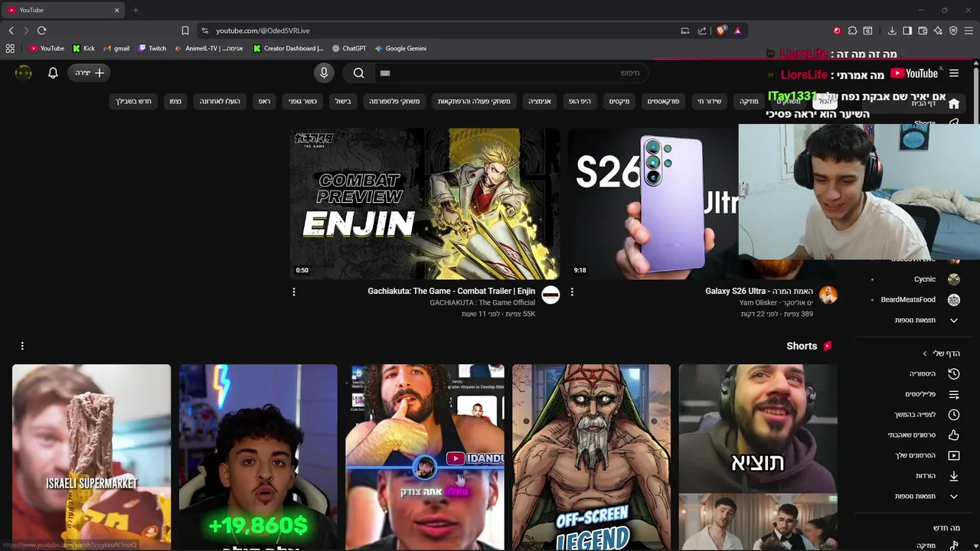Viewport: 980px width, 551px height.
Task: Open the Leo AI sparkle icon
Action: pyautogui.click(x=938, y=31)
